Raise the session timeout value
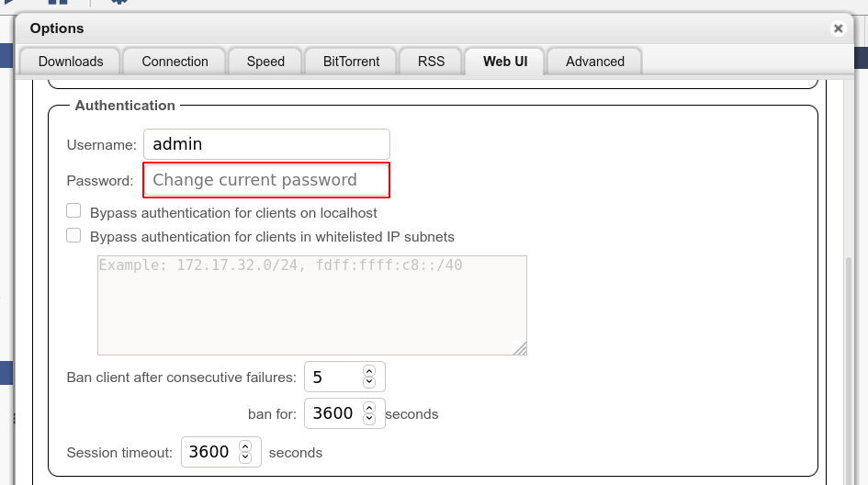The image size is (868, 485). 245,446
